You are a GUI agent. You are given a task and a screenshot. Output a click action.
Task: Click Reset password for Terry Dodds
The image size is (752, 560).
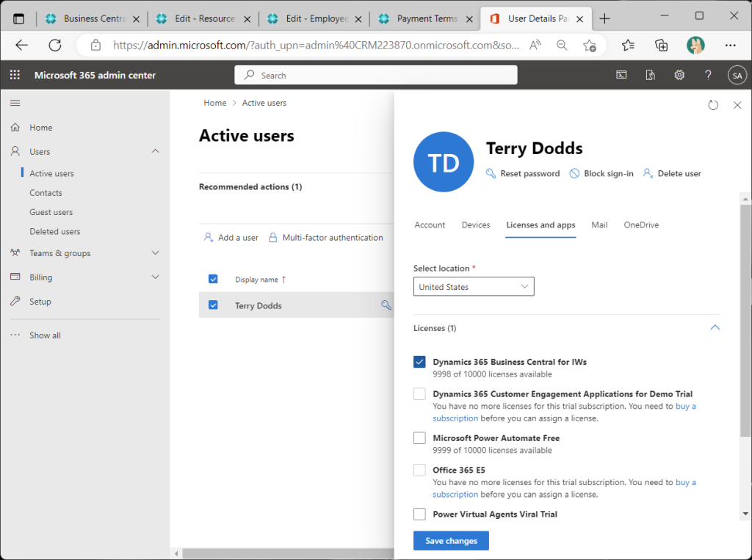[523, 173]
